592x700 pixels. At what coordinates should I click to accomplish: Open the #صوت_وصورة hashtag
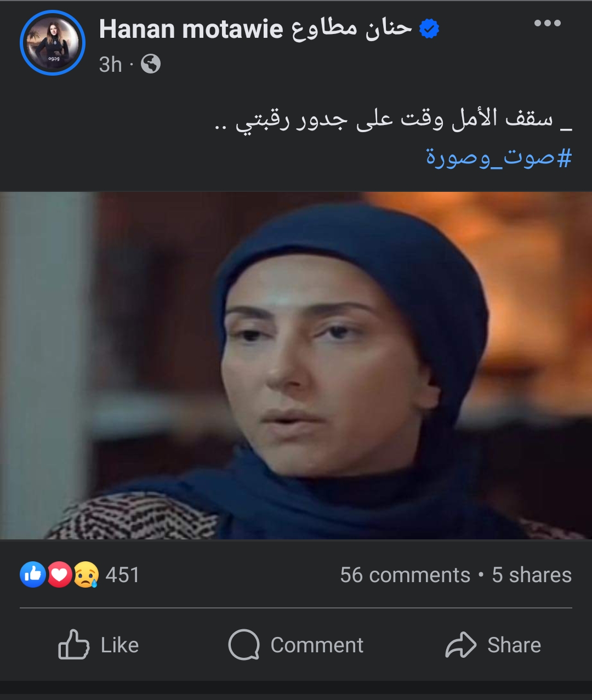click(x=499, y=157)
